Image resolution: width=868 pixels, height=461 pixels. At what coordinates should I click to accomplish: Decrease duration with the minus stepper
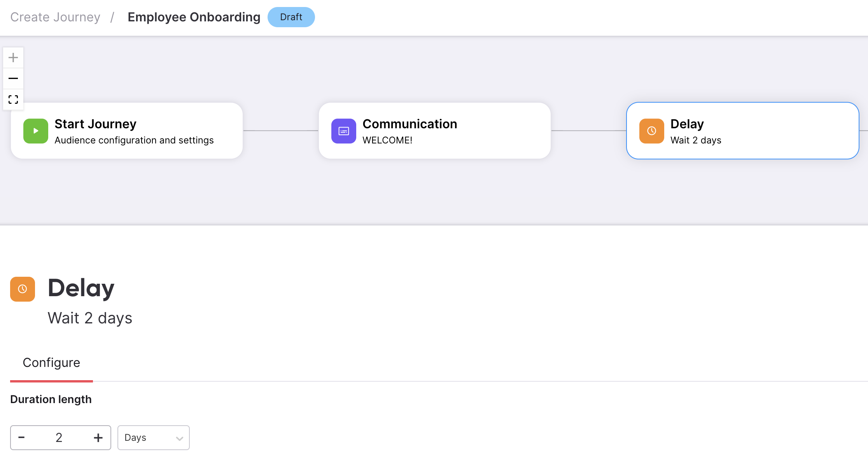pos(22,438)
